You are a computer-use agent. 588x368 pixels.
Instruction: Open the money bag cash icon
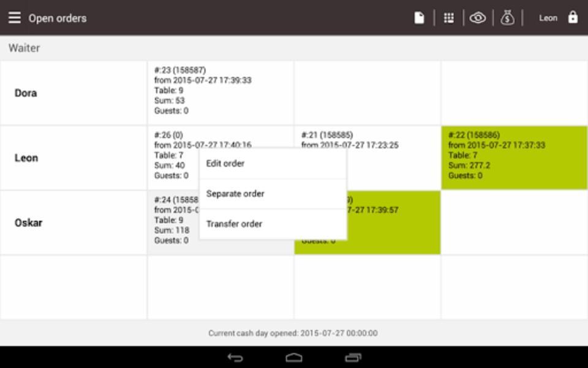pyautogui.click(x=507, y=18)
